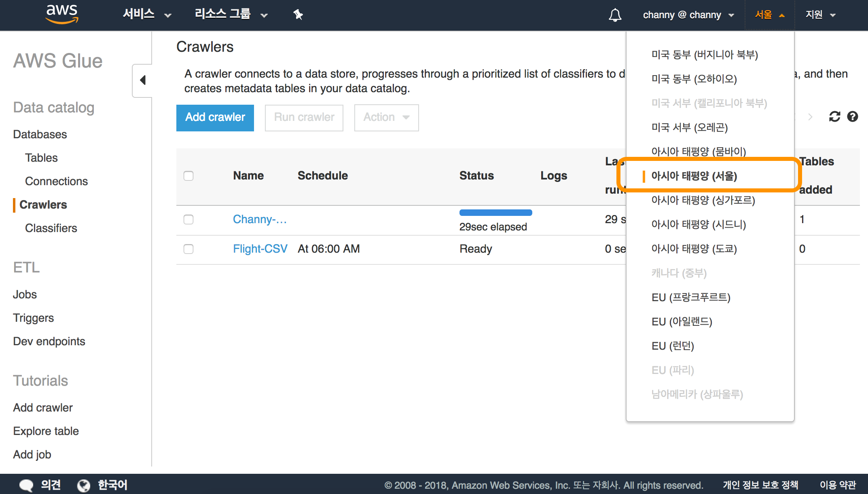The width and height of the screenshot is (868, 494).
Task: Click the globe language icon
Action: click(84, 485)
